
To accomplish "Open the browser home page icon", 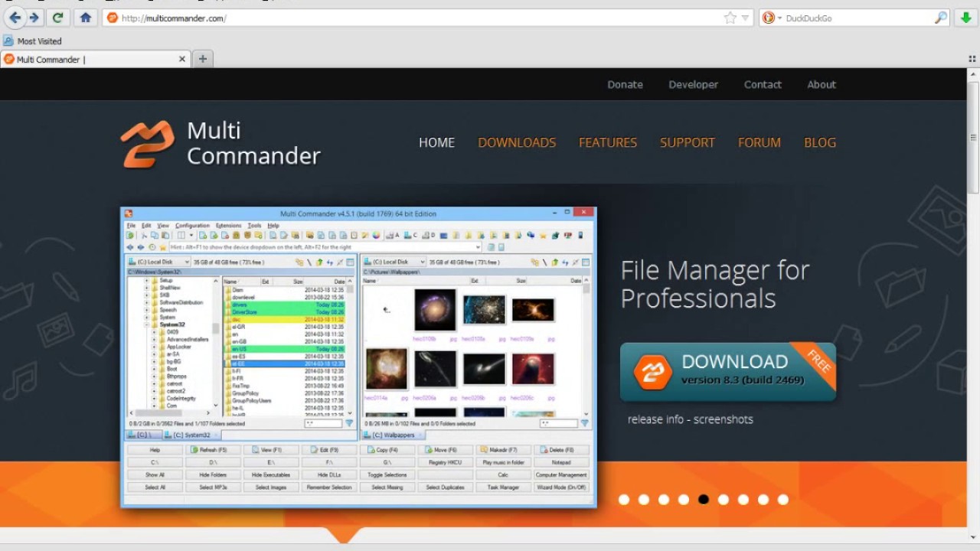I will click(x=85, y=18).
